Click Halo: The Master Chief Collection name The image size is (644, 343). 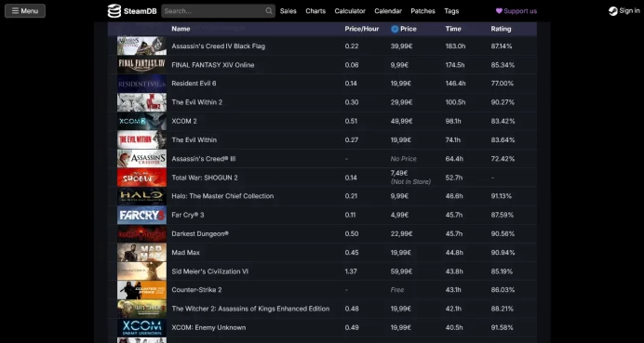(x=222, y=196)
